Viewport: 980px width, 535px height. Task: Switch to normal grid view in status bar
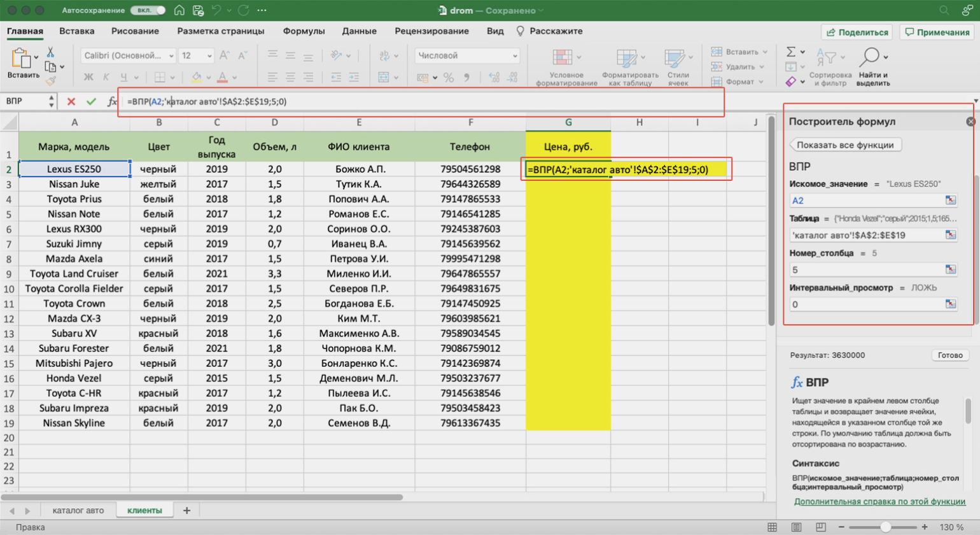coord(772,527)
